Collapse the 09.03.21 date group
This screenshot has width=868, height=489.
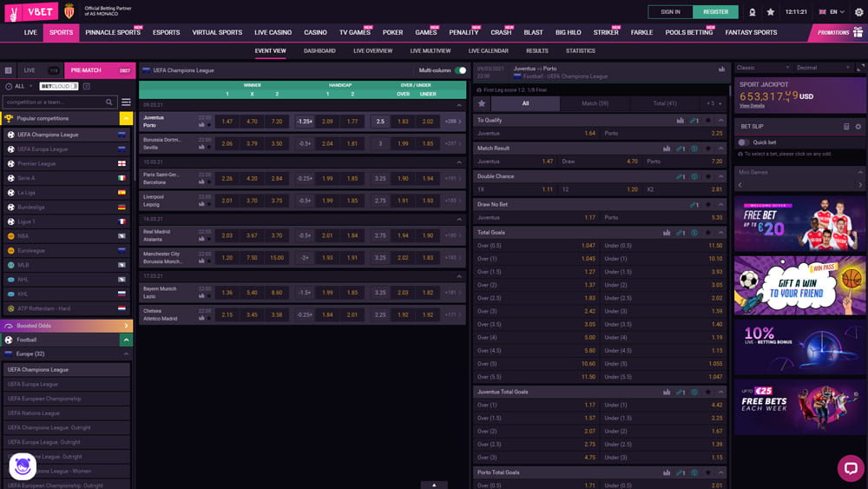pos(459,105)
